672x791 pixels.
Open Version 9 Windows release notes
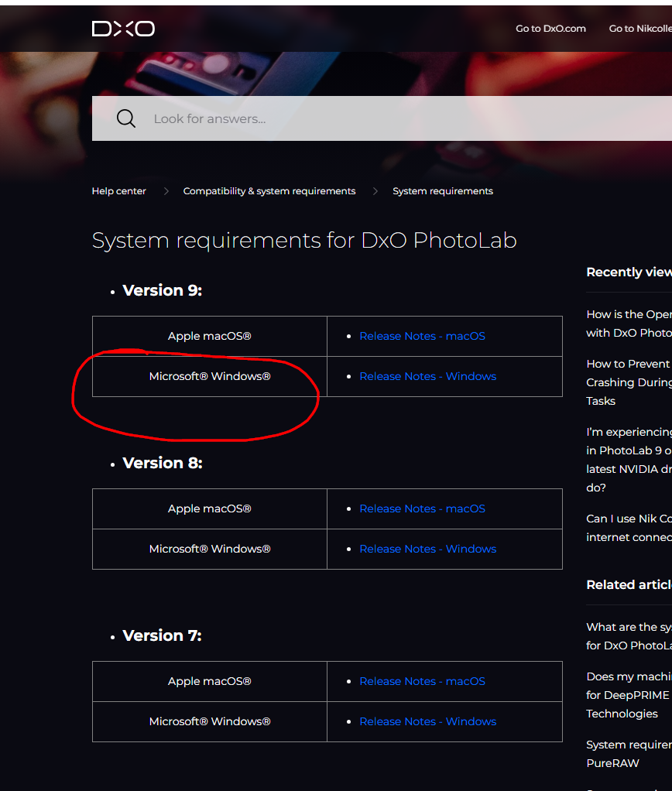pyautogui.click(x=427, y=376)
